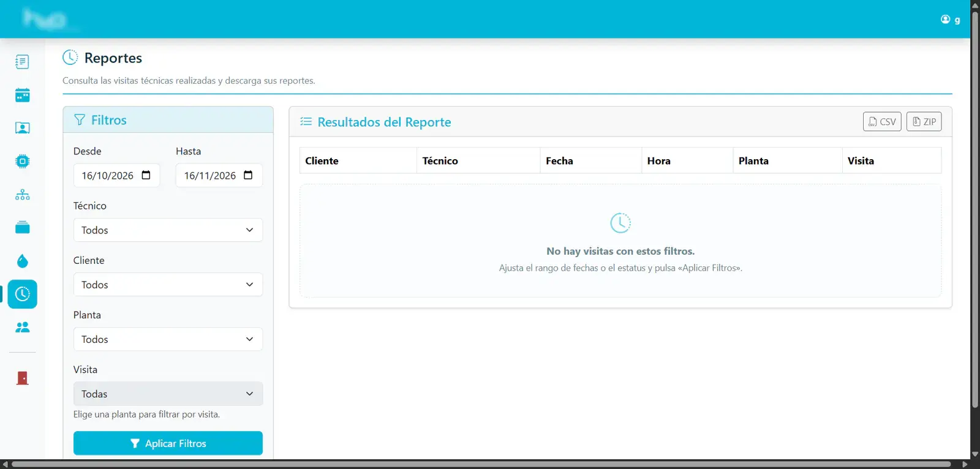Export results with the CSV button
The width and height of the screenshot is (980, 469).
click(882, 121)
